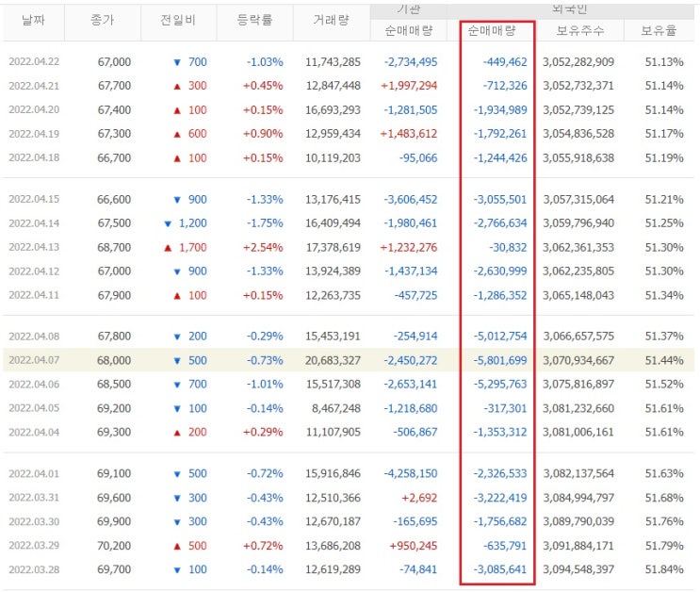Click holding ratio 51.84%
The width and height of the screenshot is (700, 592).
click(x=664, y=569)
